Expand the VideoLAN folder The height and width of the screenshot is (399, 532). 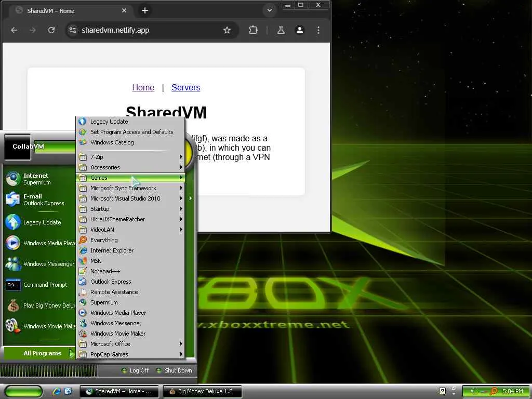(x=130, y=230)
